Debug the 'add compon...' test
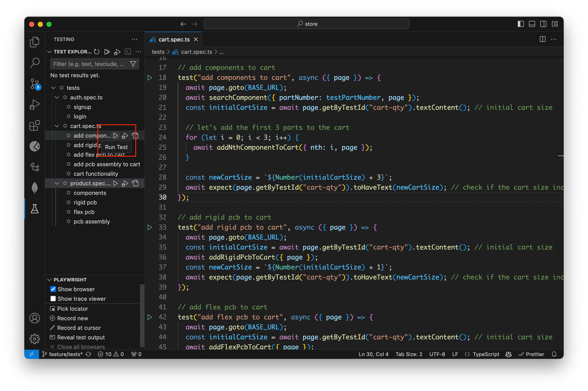The width and height of the screenshot is (588, 391). click(125, 135)
